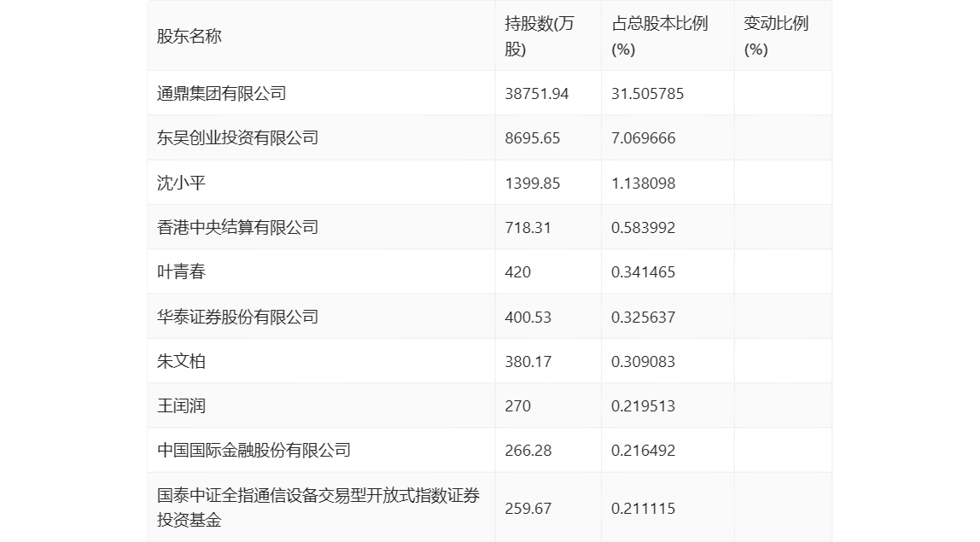Select the holding value 8695.65
Viewport: 980px width, 542px height.
click(x=533, y=138)
